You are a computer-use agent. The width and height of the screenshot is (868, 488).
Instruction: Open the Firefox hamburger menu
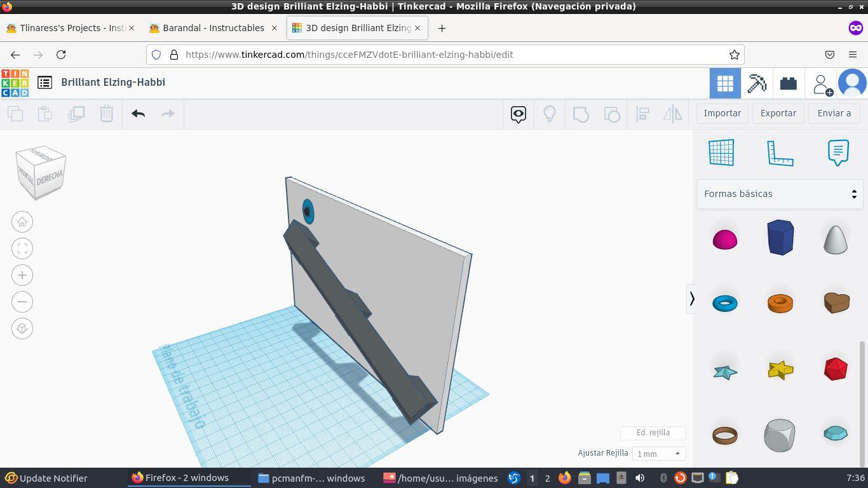point(853,55)
